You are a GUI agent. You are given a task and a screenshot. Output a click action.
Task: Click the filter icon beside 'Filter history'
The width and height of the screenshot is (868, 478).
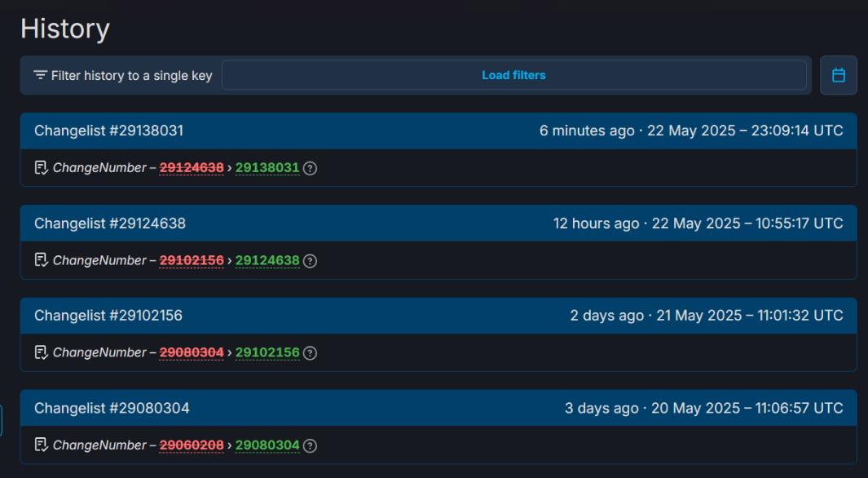click(40, 75)
